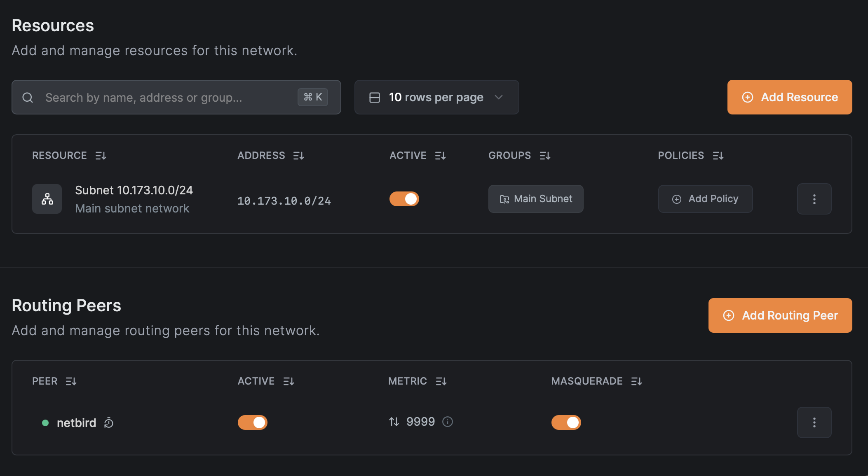The height and width of the screenshot is (476, 868).
Task: Sort the GROUPS column
Action: (x=545, y=155)
